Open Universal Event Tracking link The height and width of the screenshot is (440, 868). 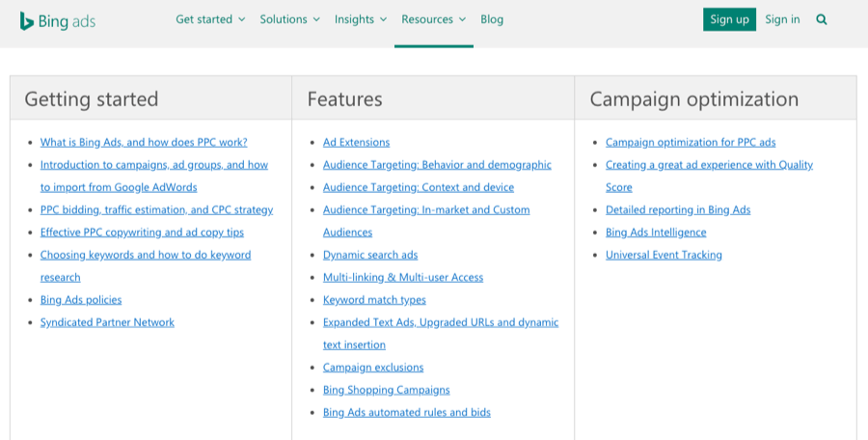(x=664, y=255)
